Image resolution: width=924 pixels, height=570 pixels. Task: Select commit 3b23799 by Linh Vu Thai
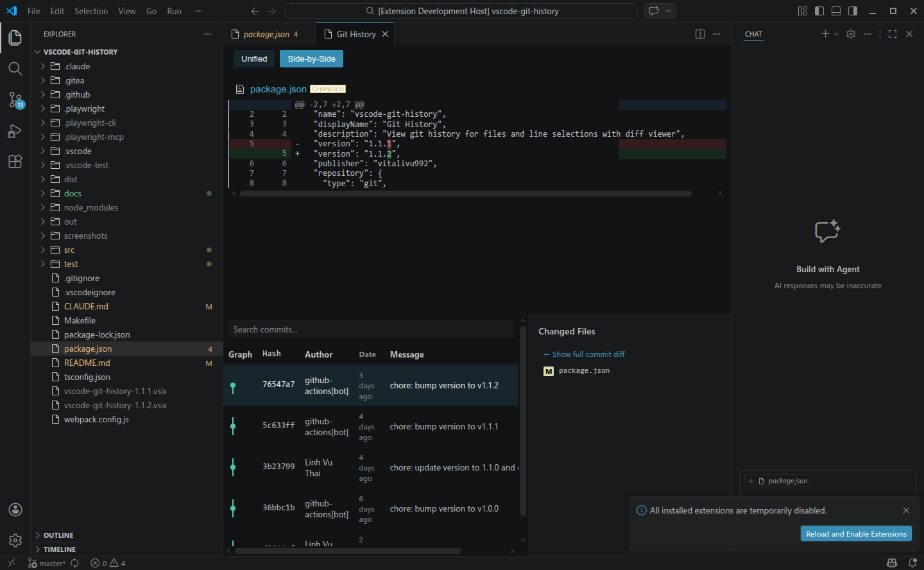[x=371, y=467]
